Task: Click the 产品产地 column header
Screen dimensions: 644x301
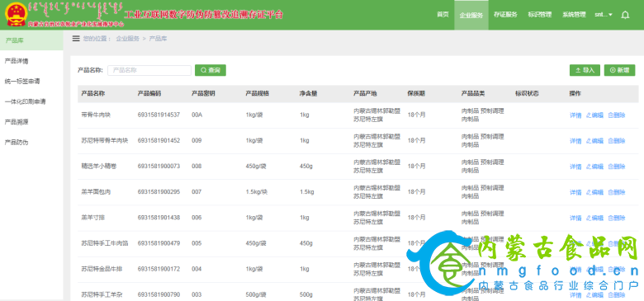Action: [365, 93]
